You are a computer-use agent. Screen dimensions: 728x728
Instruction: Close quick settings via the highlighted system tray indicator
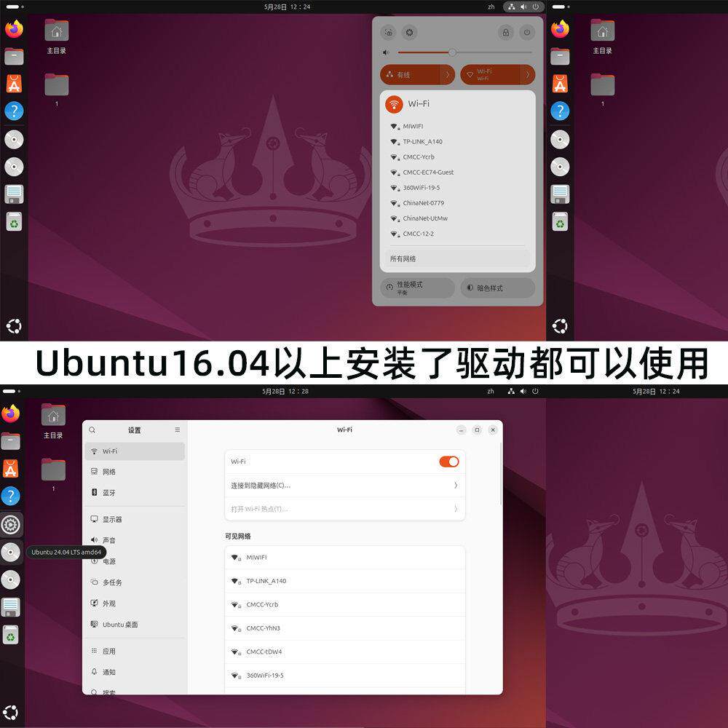click(523, 7)
